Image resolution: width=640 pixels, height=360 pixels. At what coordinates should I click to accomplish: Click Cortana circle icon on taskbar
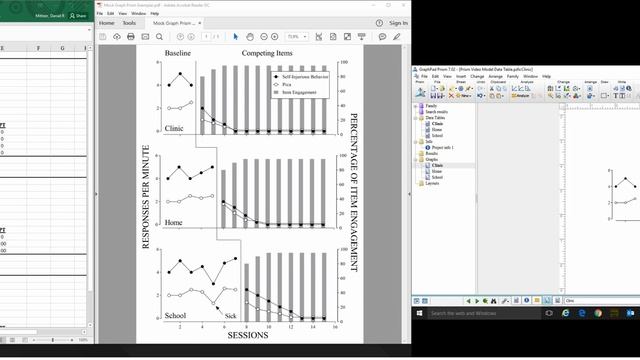549,313
